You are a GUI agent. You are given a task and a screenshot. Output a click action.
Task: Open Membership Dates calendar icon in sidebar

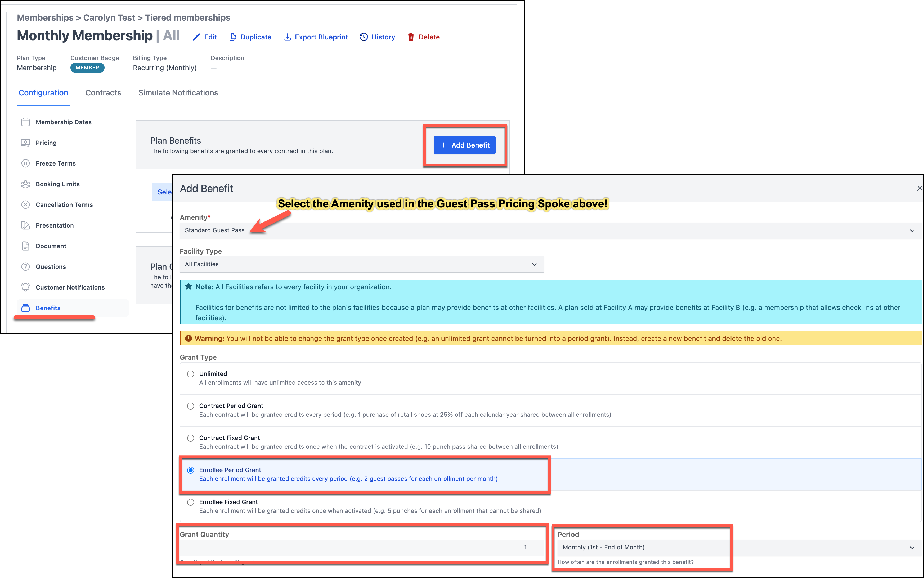tap(25, 122)
